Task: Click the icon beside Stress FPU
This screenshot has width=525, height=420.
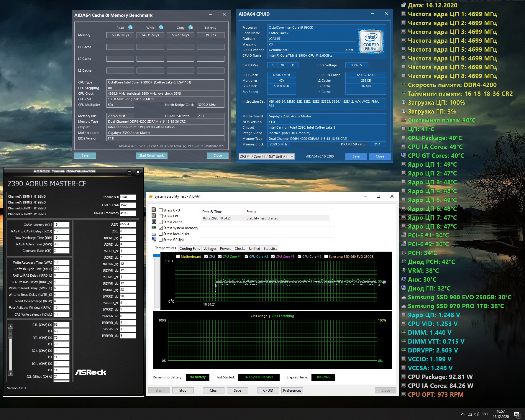Action: pyautogui.click(x=154, y=216)
